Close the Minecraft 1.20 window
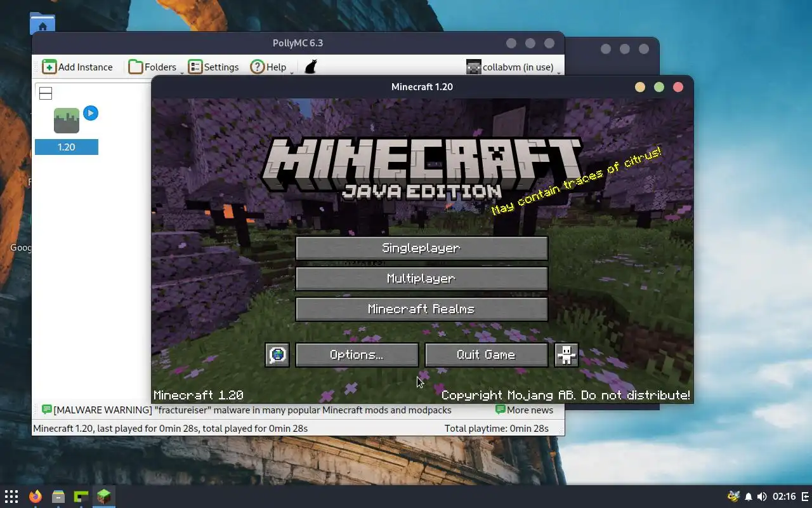This screenshot has width=812, height=508. pyautogui.click(x=678, y=87)
